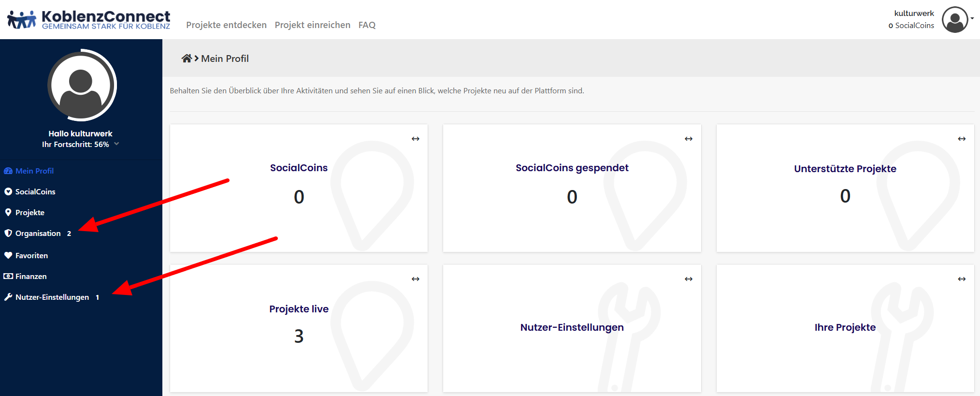
Task: Open the FAQ page
Action: (x=367, y=25)
